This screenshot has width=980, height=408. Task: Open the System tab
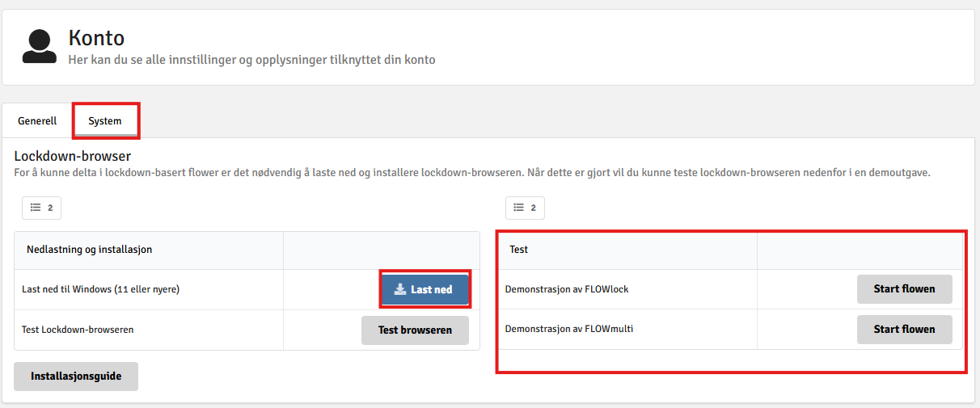pos(105,121)
